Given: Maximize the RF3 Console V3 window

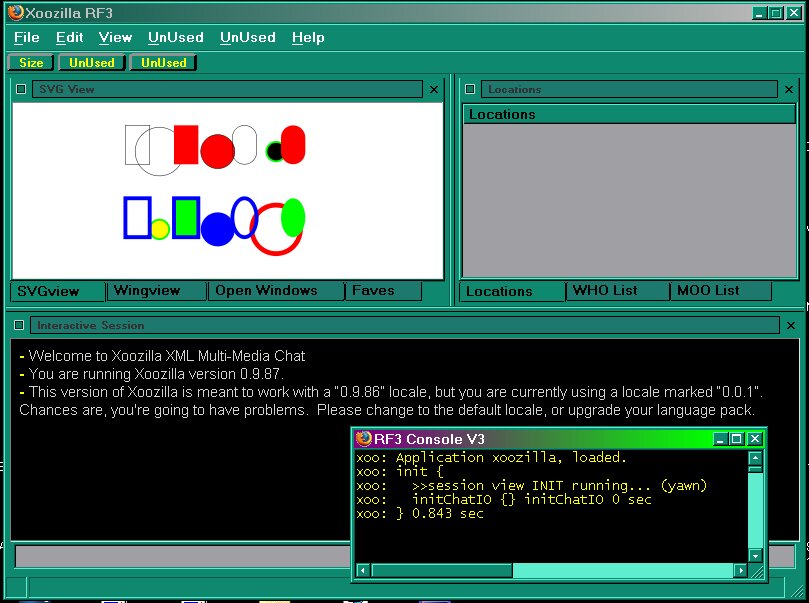Looking at the screenshot, I should point(737,439).
